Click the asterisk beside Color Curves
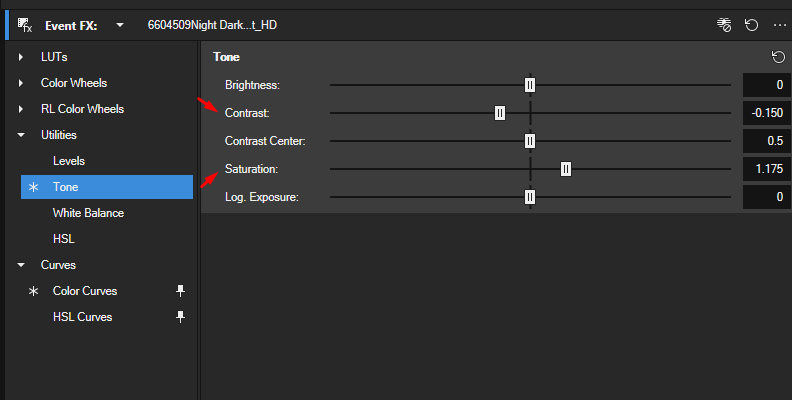The image size is (792, 400). point(33,291)
